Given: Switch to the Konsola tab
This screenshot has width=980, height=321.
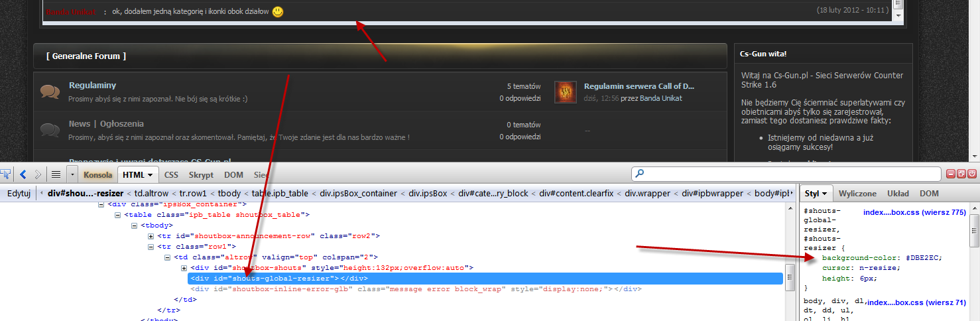Looking at the screenshot, I should pos(97,175).
